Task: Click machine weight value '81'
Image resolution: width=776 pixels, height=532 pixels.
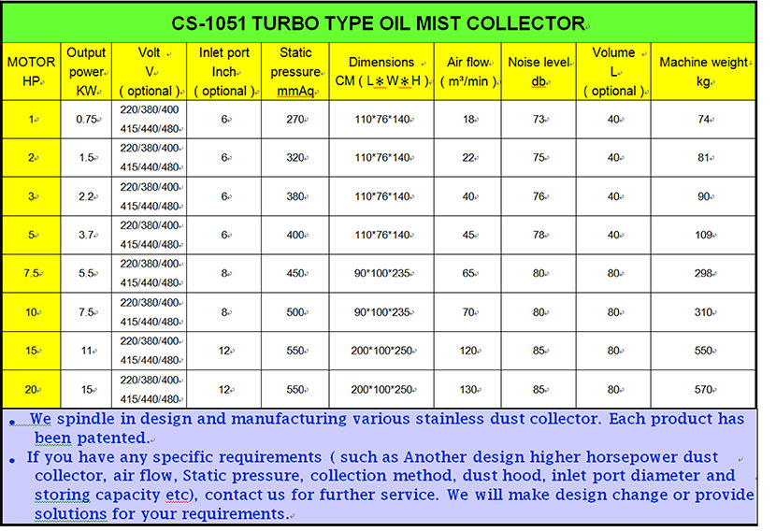Action: click(x=704, y=157)
